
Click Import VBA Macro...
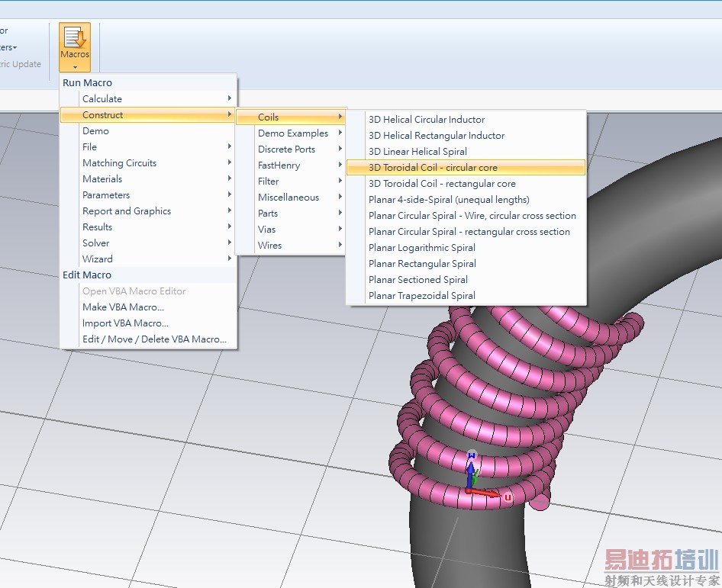(x=148, y=323)
